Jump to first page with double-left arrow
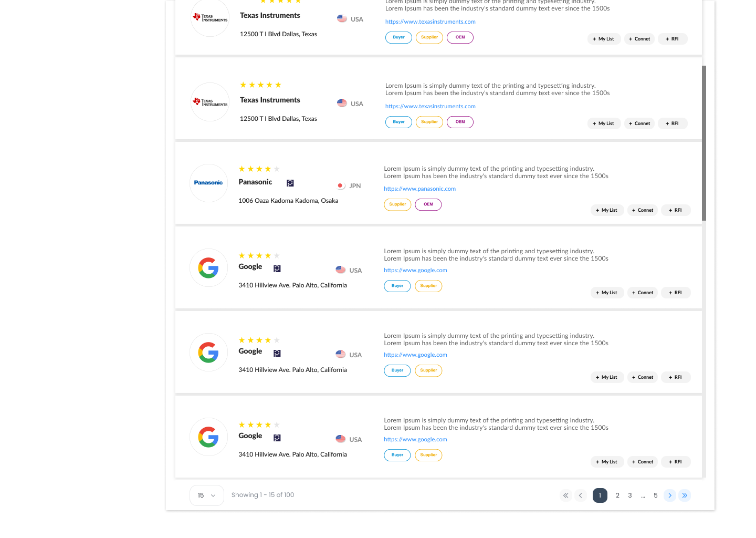The image size is (756, 538). [565, 495]
